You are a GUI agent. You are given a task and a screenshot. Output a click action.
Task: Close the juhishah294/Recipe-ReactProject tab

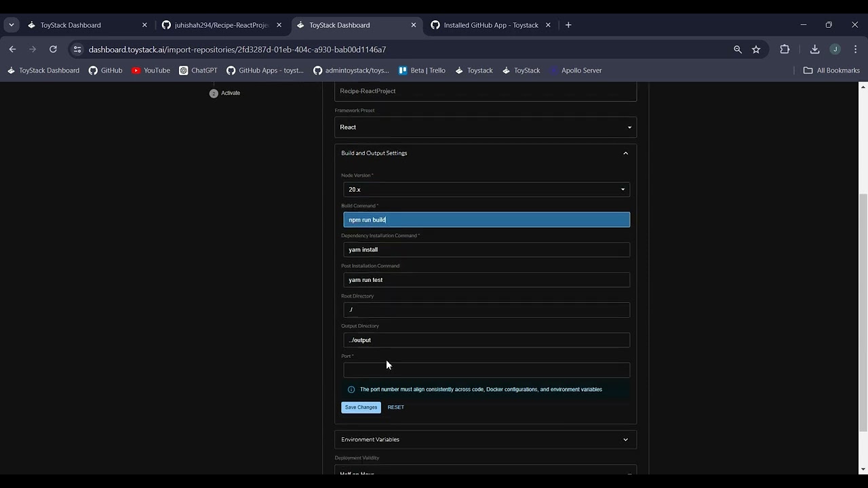point(279,25)
